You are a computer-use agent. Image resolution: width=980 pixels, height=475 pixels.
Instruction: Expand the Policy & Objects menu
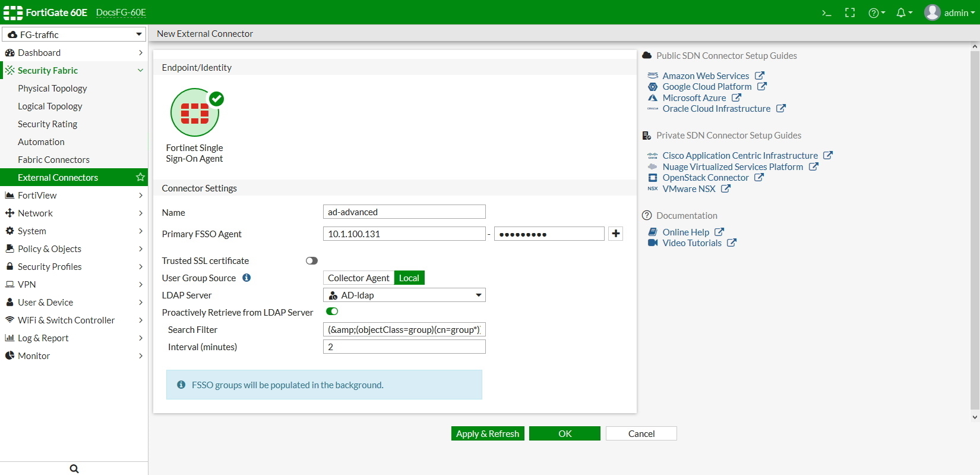click(x=74, y=248)
